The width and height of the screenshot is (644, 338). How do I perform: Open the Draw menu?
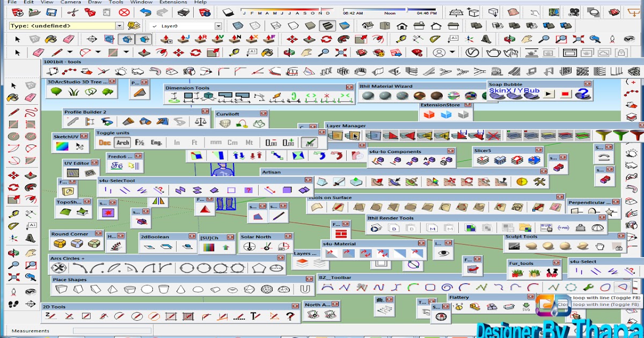tap(94, 2)
